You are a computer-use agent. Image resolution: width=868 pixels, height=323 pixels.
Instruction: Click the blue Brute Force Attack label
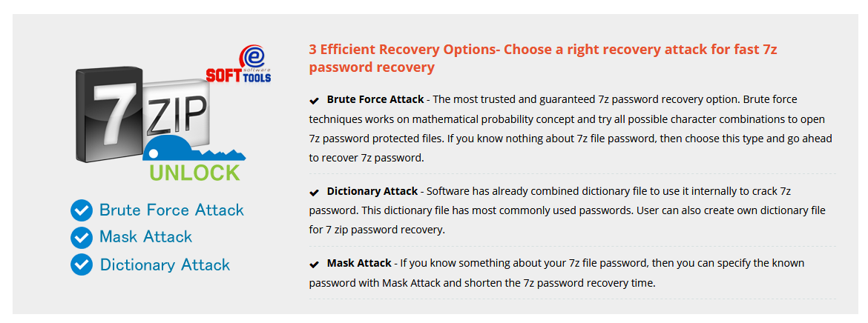tap(171, 210)
